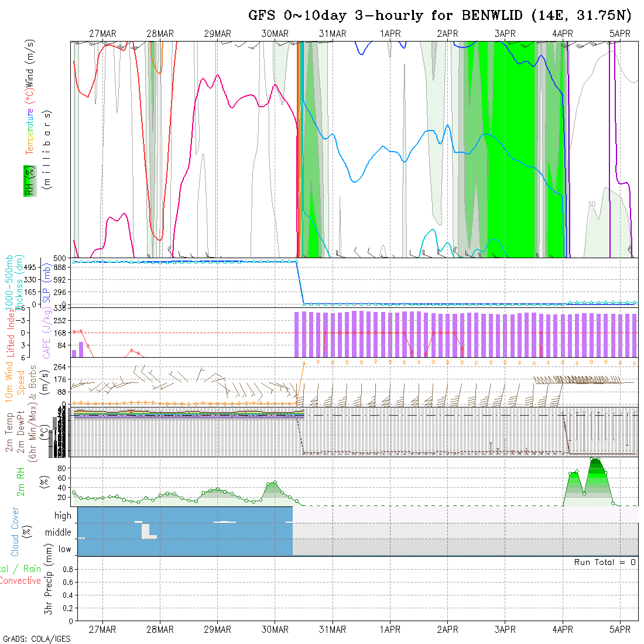Select the 31MAR label on top axis
The height and width of the screenshot is (644, 644).
pyautogui.click(x=333, y=34)
